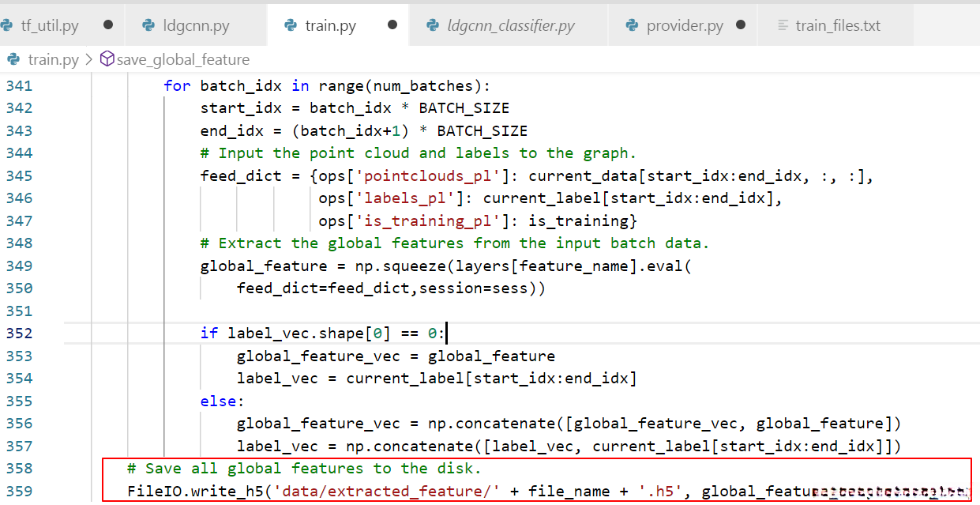Switch to the provider.py tab
The image size is (980, 505).
coord(685,25)
